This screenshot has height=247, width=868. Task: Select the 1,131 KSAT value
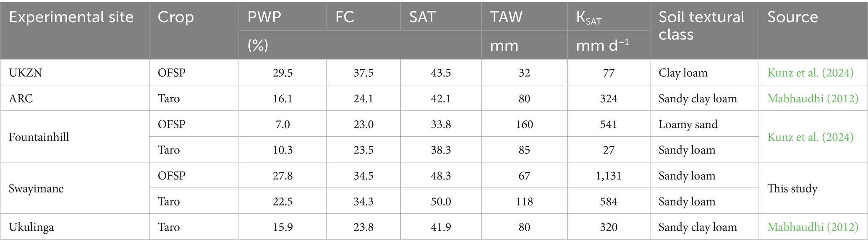pyautogui.click(x=608, y=176)
